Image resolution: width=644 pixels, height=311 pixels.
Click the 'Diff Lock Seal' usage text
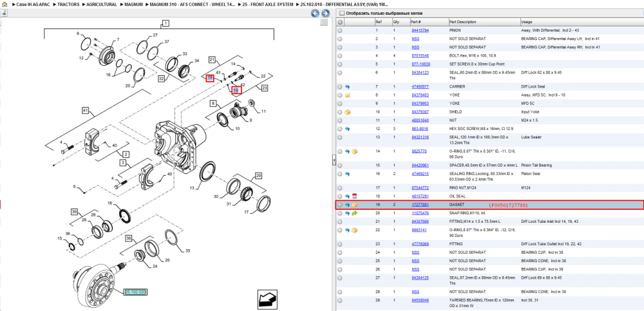[x=533, y=87]
